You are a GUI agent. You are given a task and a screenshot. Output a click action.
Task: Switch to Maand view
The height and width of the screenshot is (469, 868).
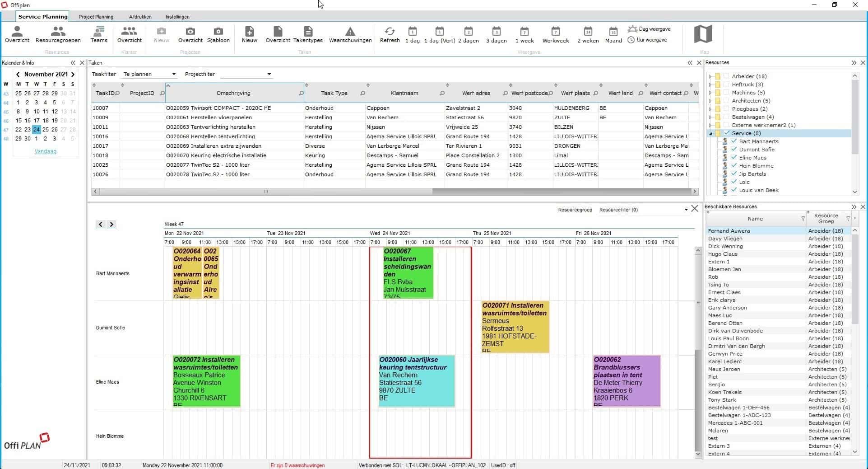[613, 34]
